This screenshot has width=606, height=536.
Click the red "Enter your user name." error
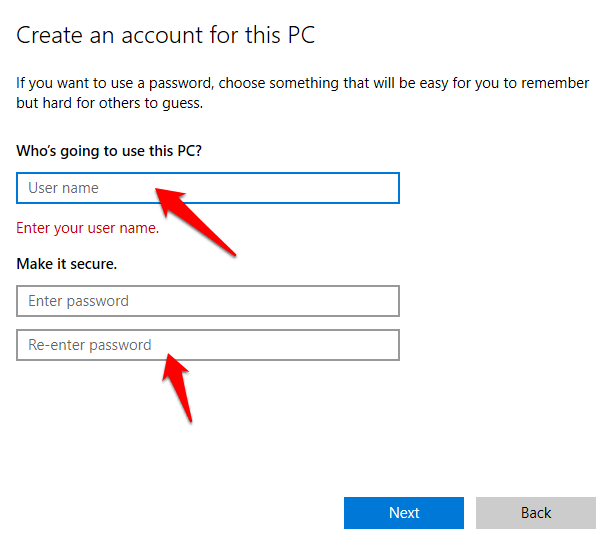88,228
